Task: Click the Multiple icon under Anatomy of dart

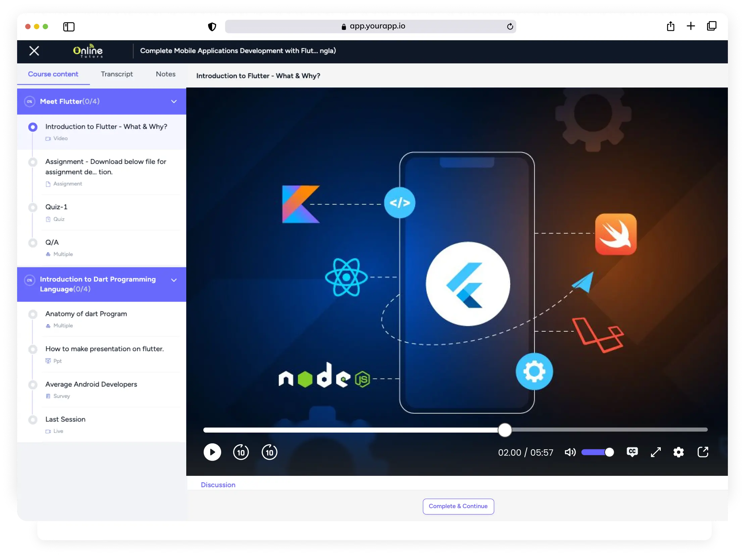Action: pyautogui.click(x=48, y=325)
